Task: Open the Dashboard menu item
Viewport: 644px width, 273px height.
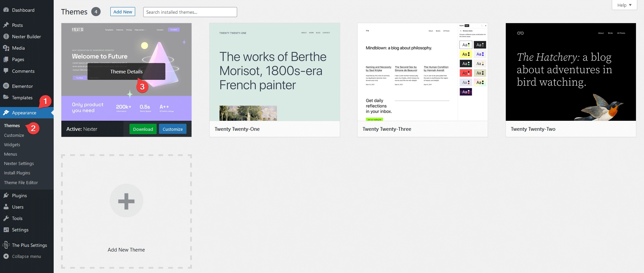Action: (x=27, y=10)
